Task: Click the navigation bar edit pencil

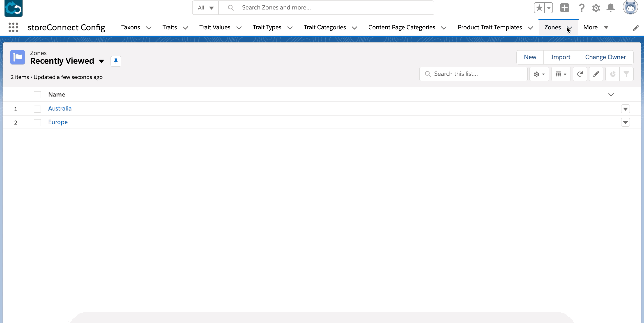Action: point(636,28)
